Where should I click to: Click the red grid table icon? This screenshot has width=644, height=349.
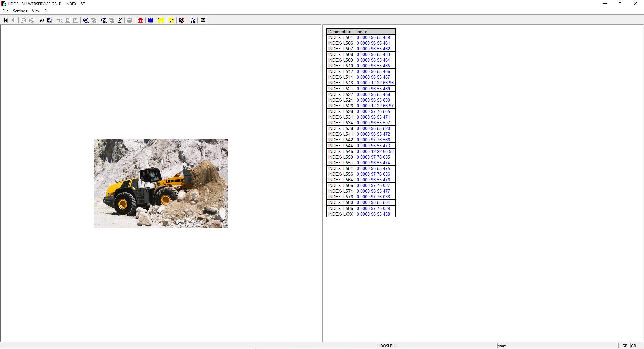tap(140, 20)
